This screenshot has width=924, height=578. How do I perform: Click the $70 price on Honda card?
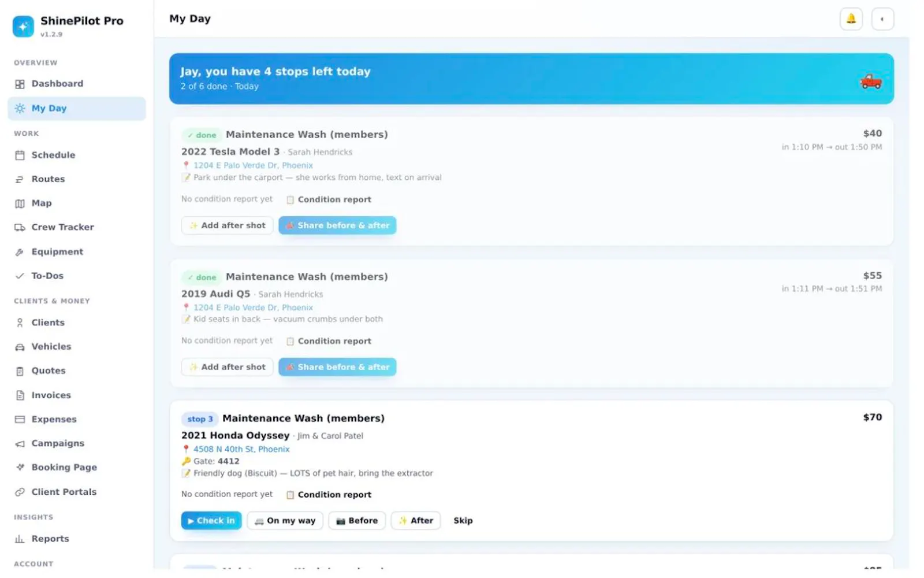(x=872, y=417)
